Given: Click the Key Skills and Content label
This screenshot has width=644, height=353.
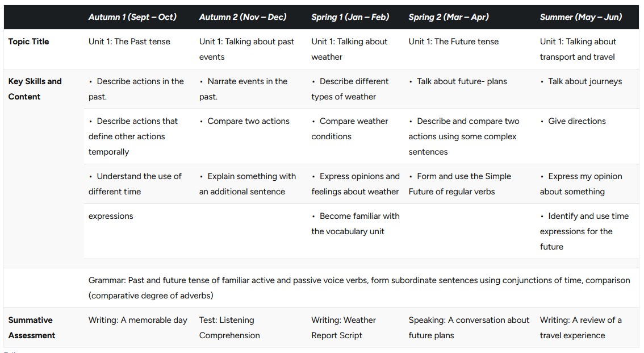Looking at the screenshot, I should click(35, 89).
